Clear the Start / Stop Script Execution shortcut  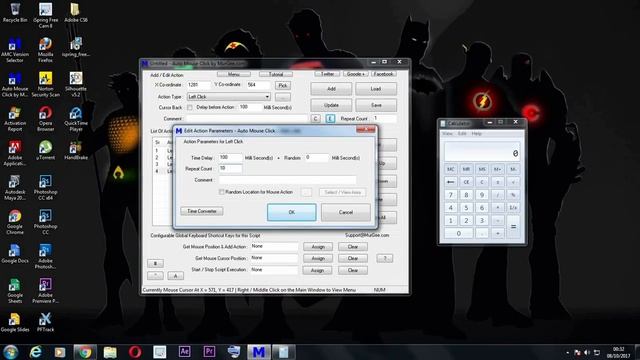click(x=353, y=270)
